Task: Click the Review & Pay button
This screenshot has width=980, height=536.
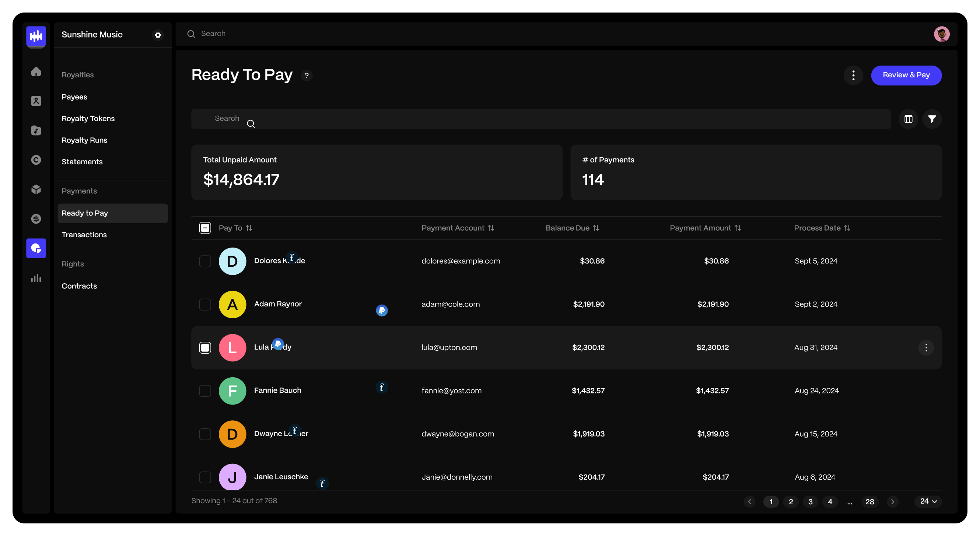Action: point(906,75)
